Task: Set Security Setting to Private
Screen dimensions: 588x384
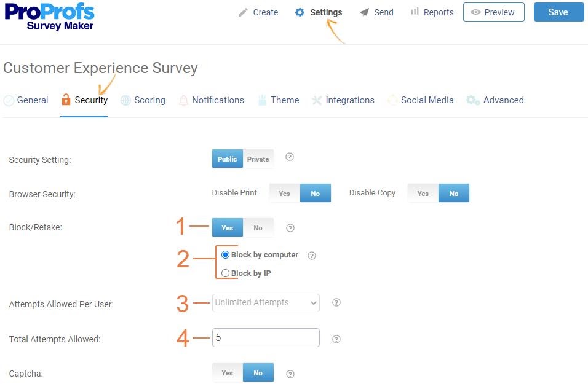Action: [x=258, y=159]
